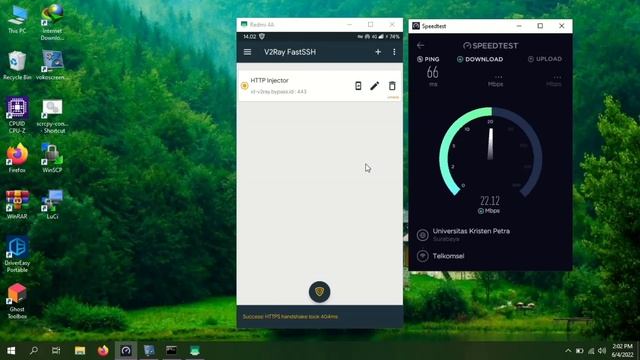Select the DOWNLOAD result label
The width and height of the screenshot is (640, 360).
(x=480, y=59)
